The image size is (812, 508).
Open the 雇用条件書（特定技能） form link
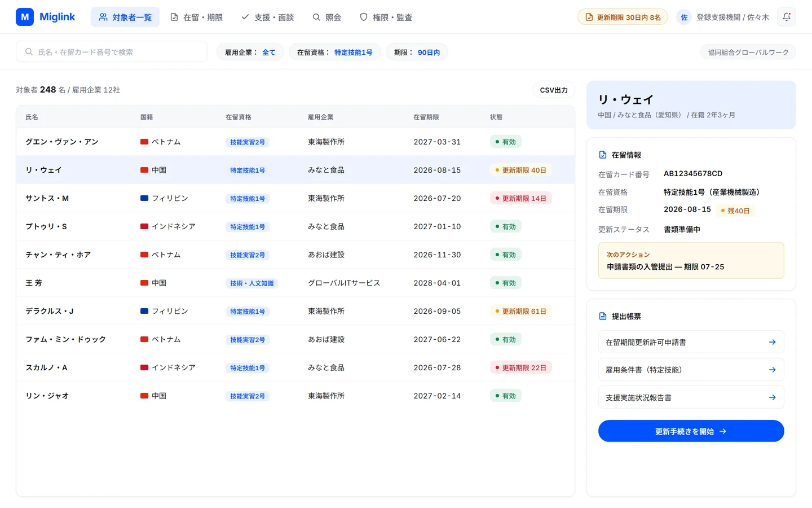pos(691,370)
